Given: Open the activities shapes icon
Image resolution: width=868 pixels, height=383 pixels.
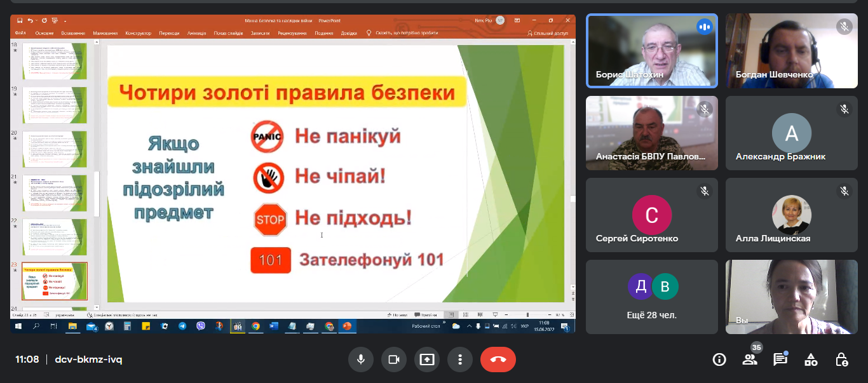Looking at the screenshot, I should (811, 360).
